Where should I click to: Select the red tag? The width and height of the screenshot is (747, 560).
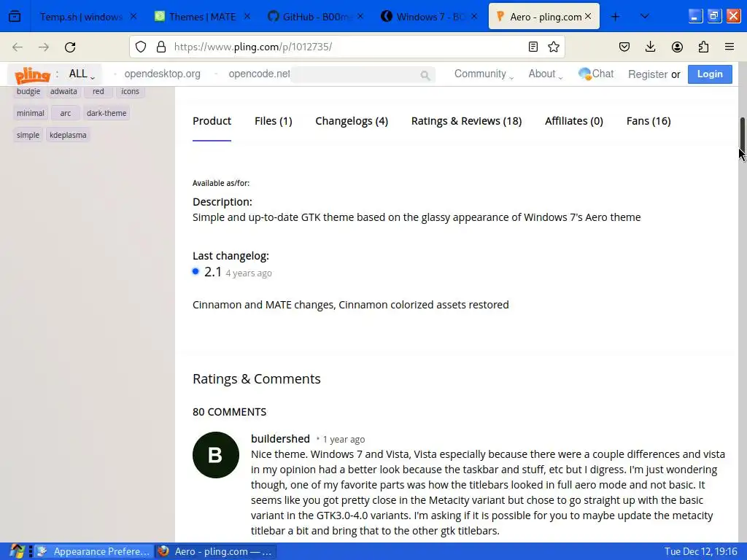(98, 91)
